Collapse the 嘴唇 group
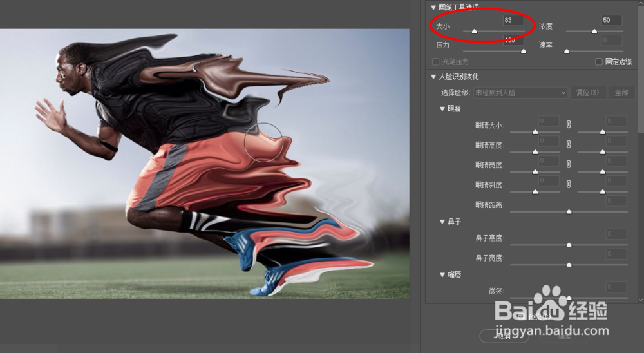 coord(442,275)
